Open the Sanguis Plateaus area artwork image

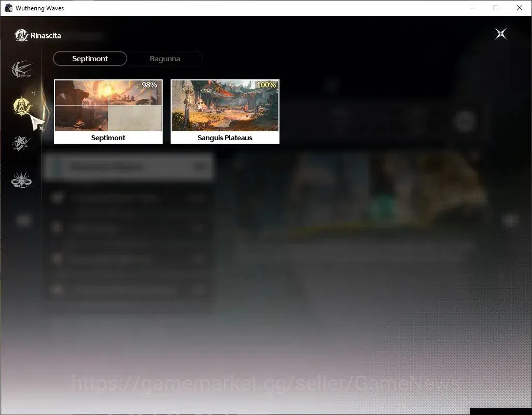[225, 105]
